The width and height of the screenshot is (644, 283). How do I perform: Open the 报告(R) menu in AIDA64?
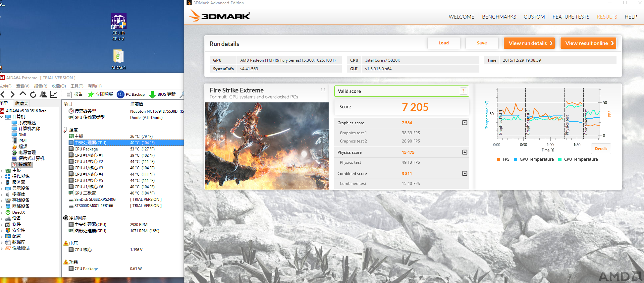click(x=40, y=86)
